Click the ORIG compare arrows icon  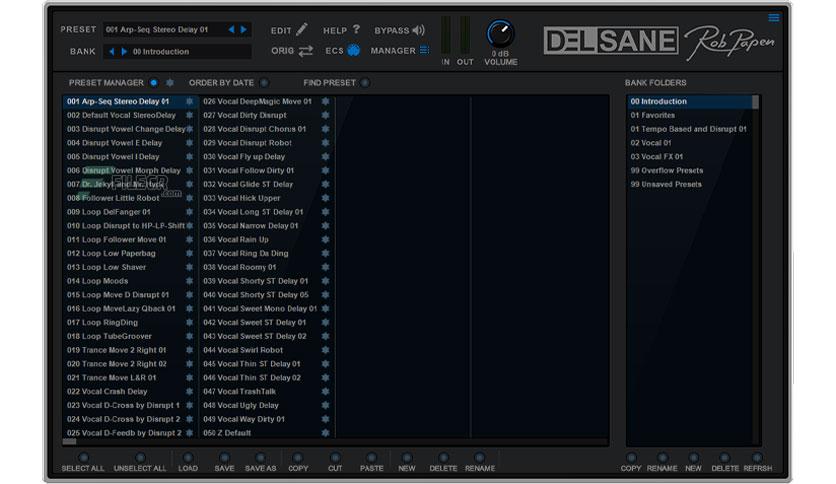pyautogui.click(x=306, y=51)
